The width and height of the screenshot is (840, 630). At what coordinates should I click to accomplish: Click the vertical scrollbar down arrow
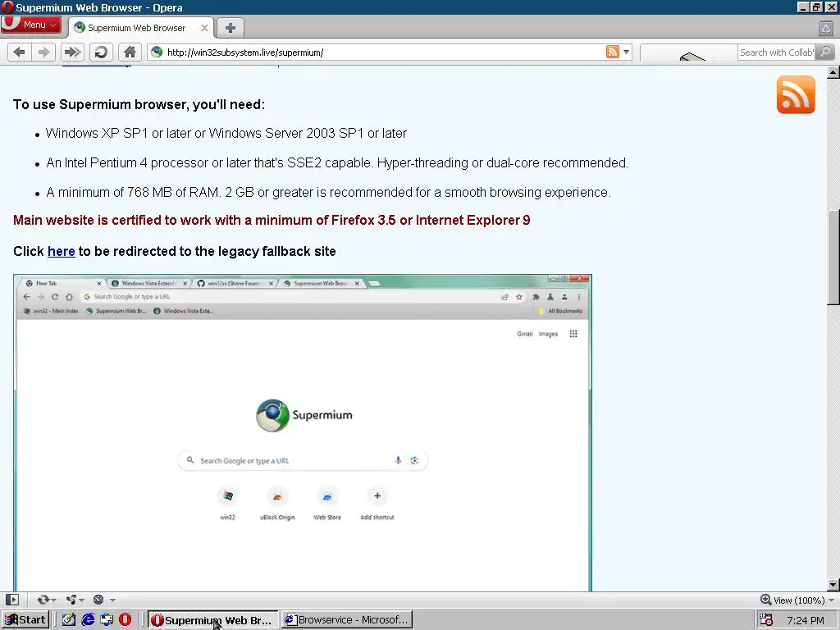tap(833, 584)
